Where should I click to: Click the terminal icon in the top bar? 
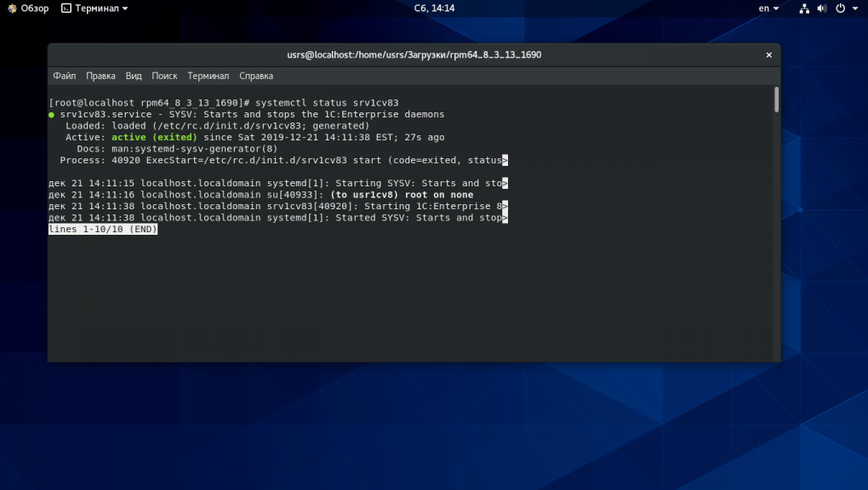tap(66, 9)
